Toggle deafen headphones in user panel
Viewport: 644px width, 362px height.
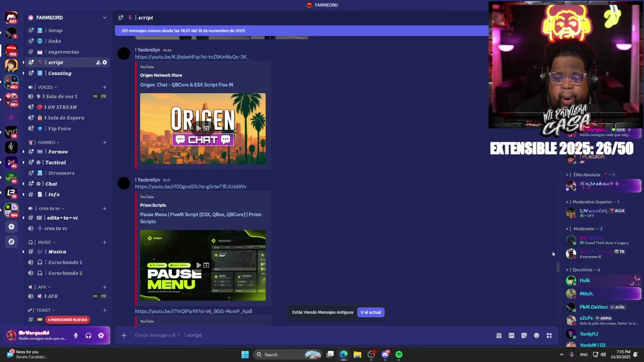[x=89, y=335]
